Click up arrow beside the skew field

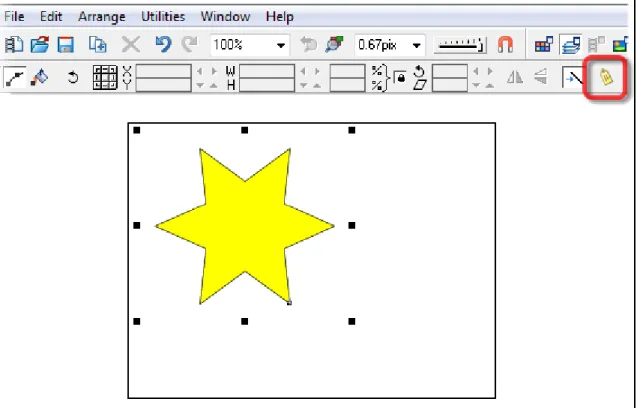tap(490, 85)
